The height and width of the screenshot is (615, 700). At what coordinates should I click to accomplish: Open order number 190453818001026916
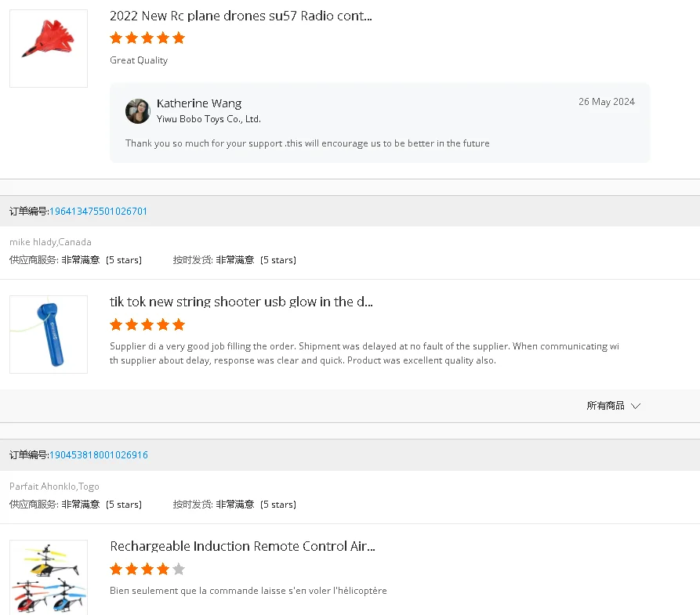[x=98, y=455]
